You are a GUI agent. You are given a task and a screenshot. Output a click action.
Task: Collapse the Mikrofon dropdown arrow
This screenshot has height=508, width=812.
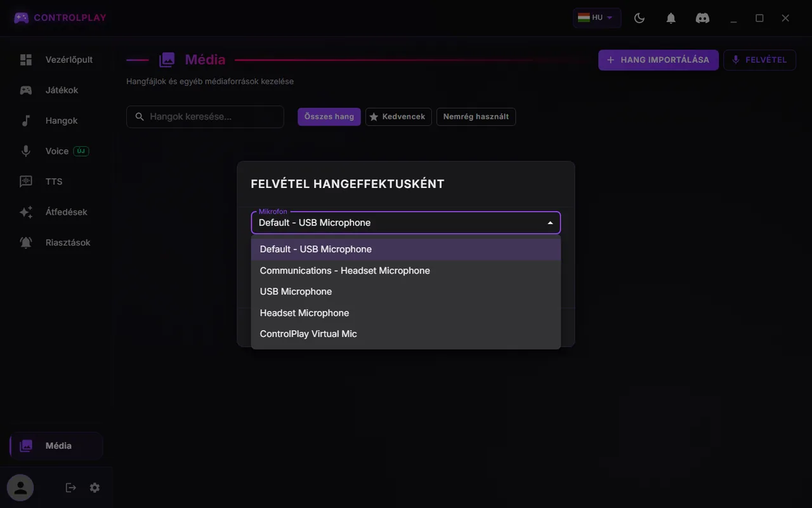click(x=550, y=223)
